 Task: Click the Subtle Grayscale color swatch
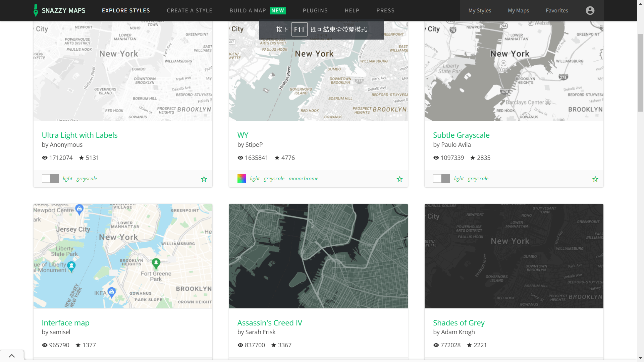[441, 178]
